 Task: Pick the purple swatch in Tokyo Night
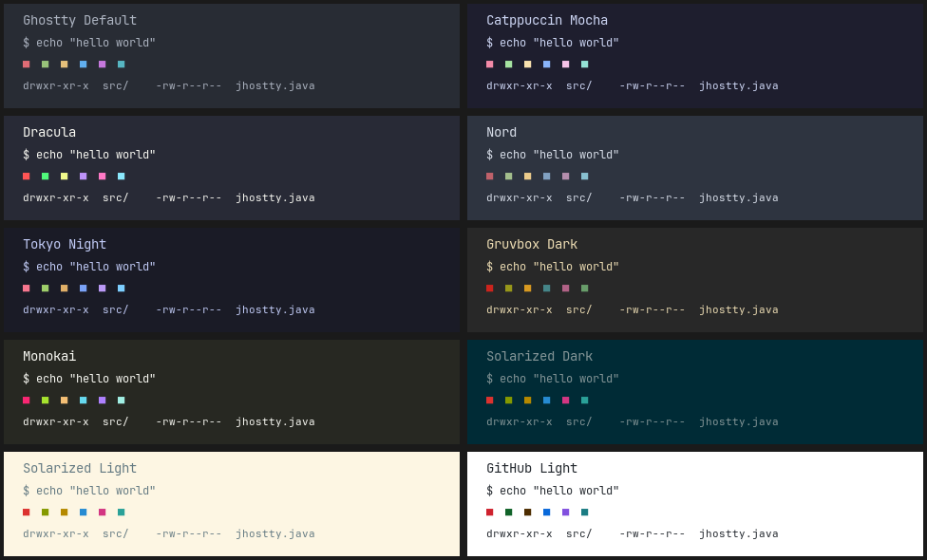pyautogui.click(x=103, y=289)
